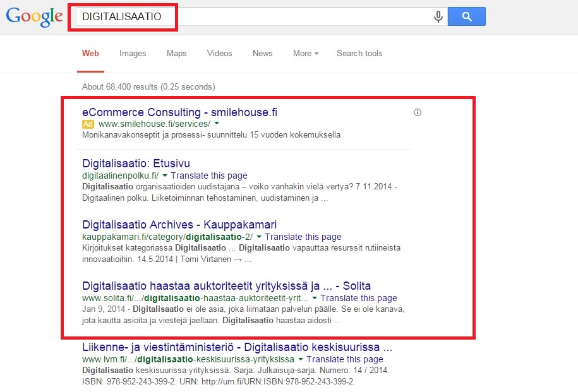The image size is (578, 392).
Task: Click the microphone voice search icon
Action: point(438,16)
